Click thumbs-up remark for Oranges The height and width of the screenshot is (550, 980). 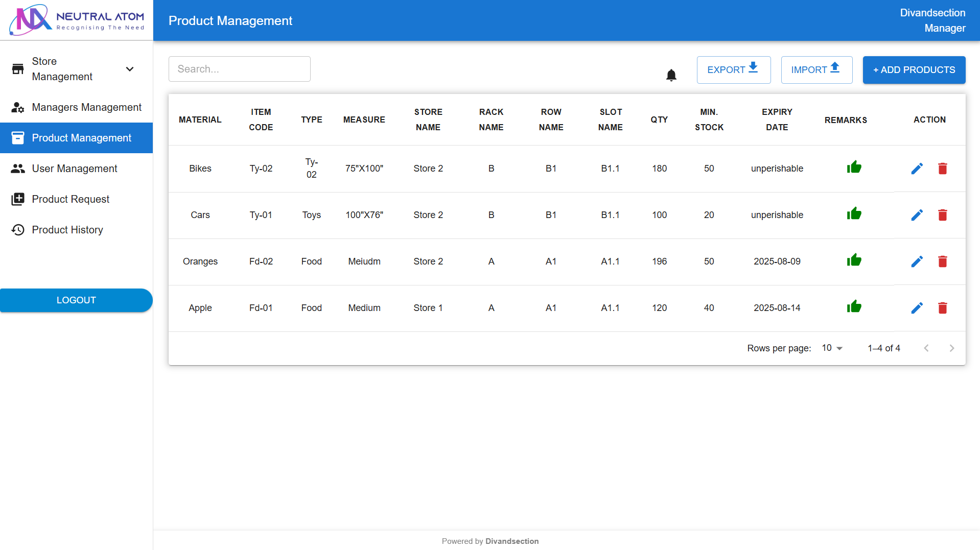[854, 260]
